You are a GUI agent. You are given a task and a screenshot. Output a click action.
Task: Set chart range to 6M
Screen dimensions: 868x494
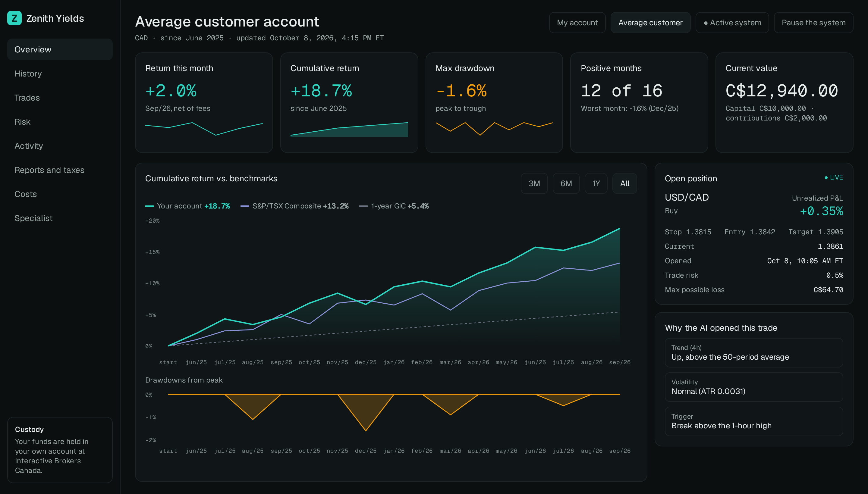(566, 183)
